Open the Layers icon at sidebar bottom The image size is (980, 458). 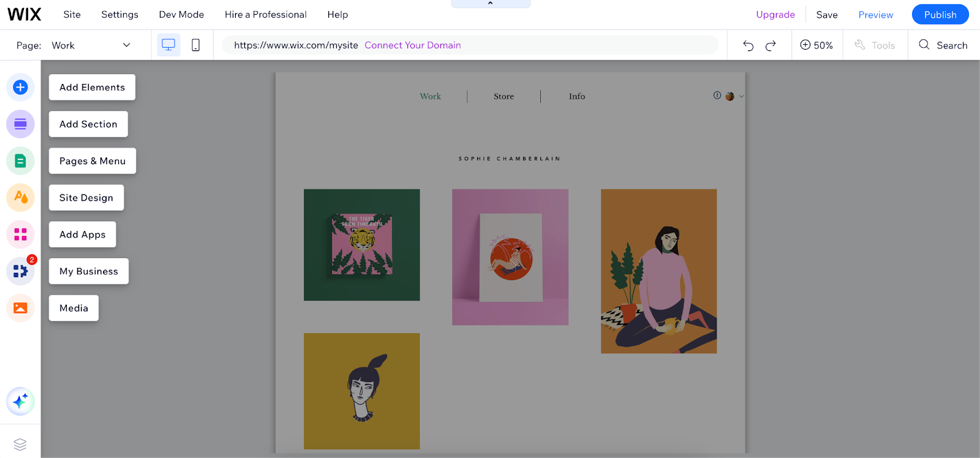(20, 444)
